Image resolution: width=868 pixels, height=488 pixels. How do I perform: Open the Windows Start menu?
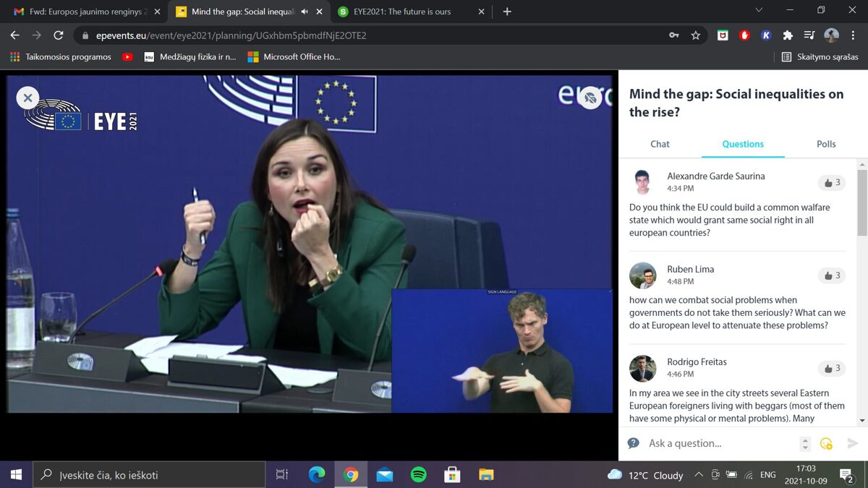click(x=16, y=475)
